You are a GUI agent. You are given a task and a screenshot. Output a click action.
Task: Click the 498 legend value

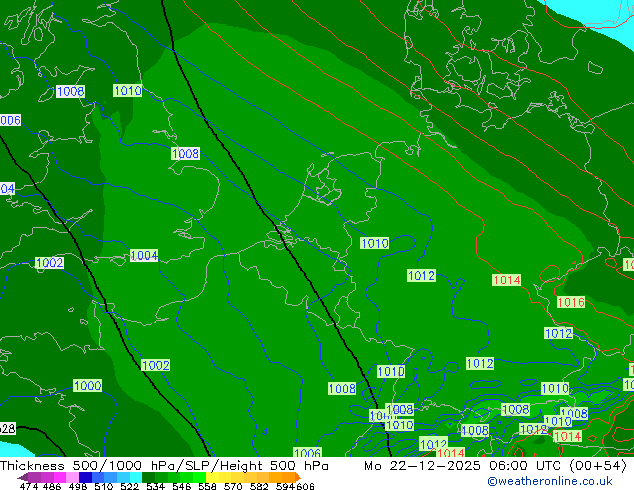coord(78,486)
